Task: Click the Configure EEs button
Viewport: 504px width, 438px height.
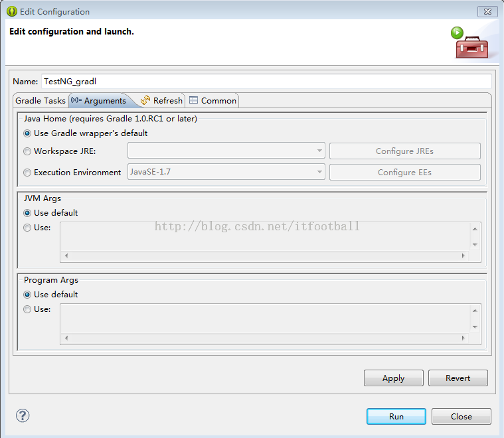Action: 404,173
